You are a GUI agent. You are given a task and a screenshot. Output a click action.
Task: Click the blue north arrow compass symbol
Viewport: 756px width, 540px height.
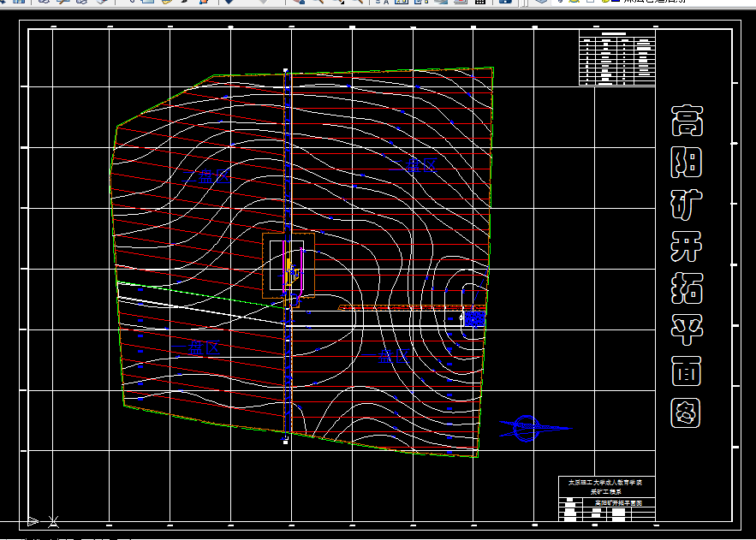(535, 428)
